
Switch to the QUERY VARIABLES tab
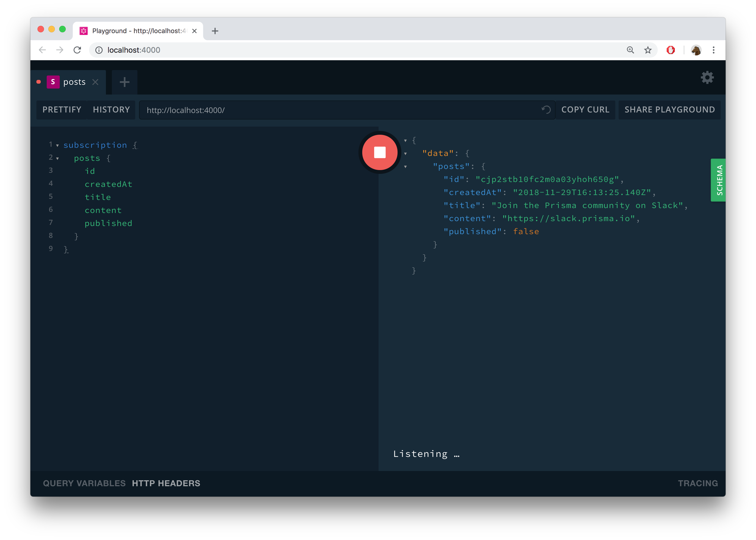click(84, 483)
